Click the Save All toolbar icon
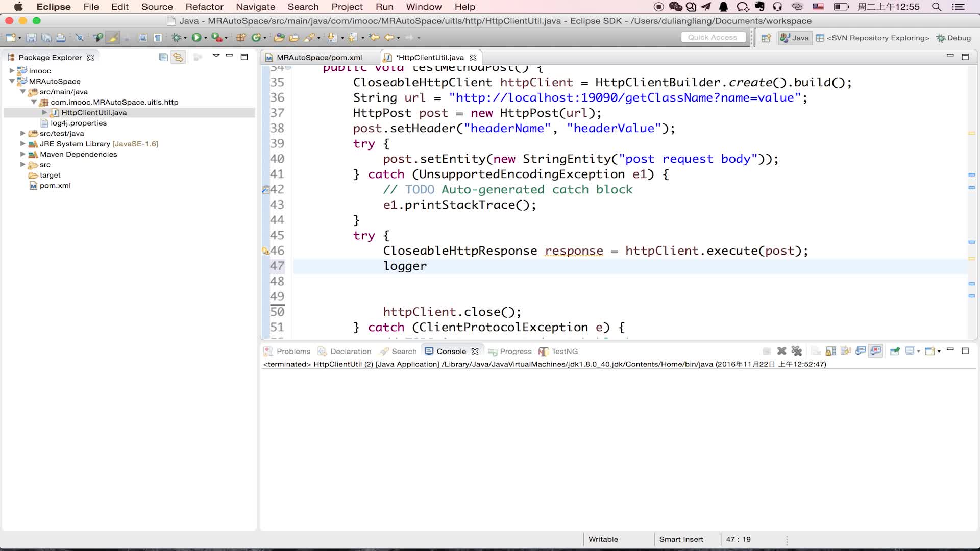980x551 pixels. pyautogui.click(x=46, y=38)
